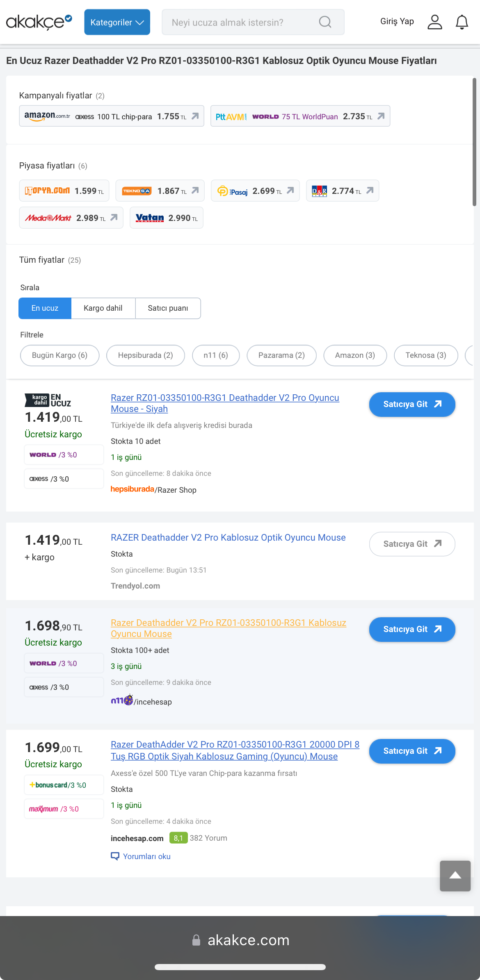
Task: Click the Axess /3 %0 badge under 1.698,90 TL
Action: pyautogui.click(x=64, y=687)
